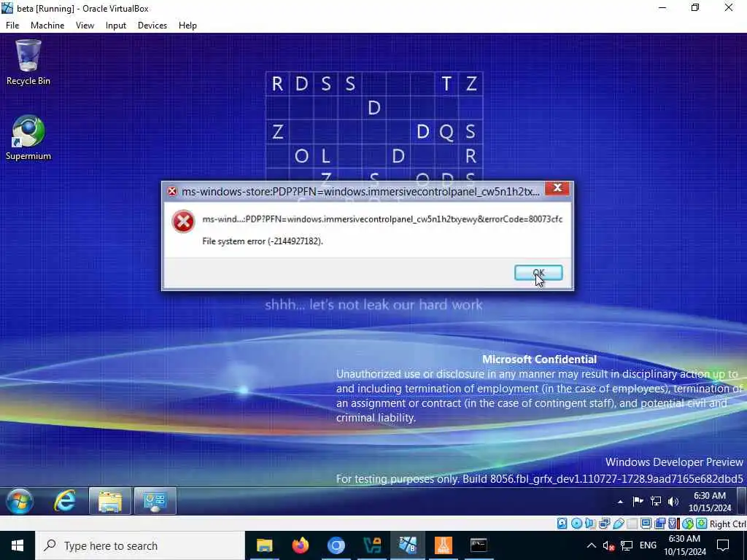Launch Firefox from host taskbar
This screenshot has height=560, width=747.
tap(300, 545)
